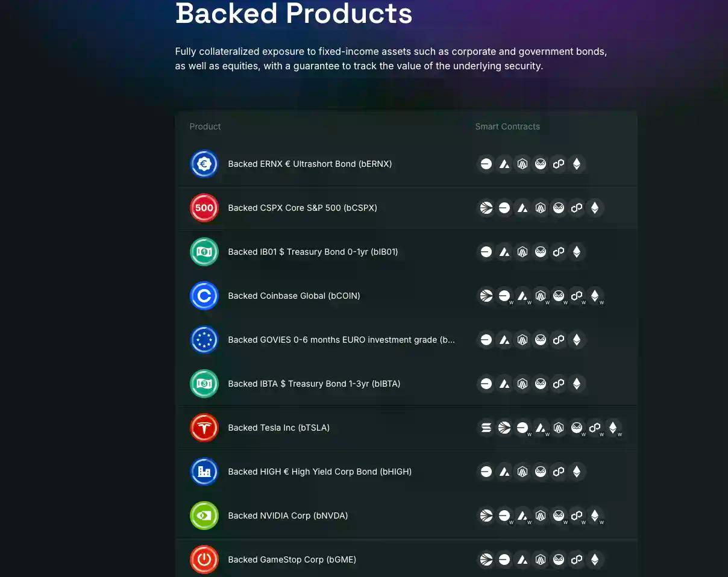Viewport: 728px width, 577px height.
Task: Open bERNX Avalanche contract icon
Action: coord(504,164)
